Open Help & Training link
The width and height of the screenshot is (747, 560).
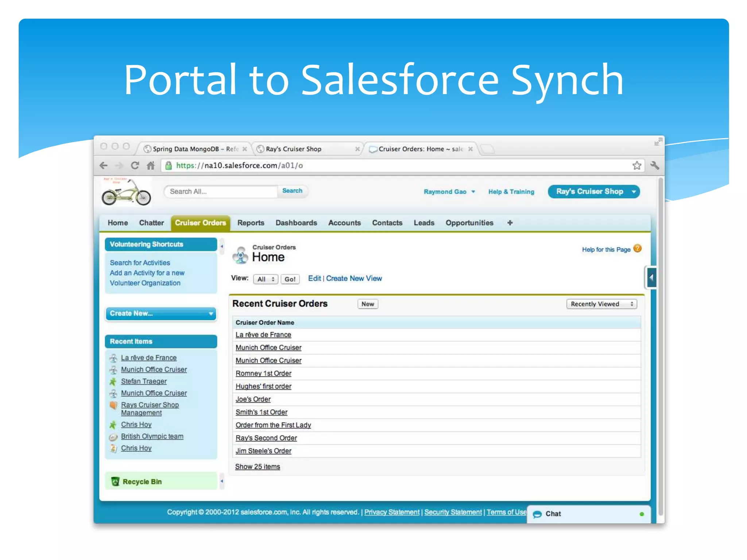(511, 192)
